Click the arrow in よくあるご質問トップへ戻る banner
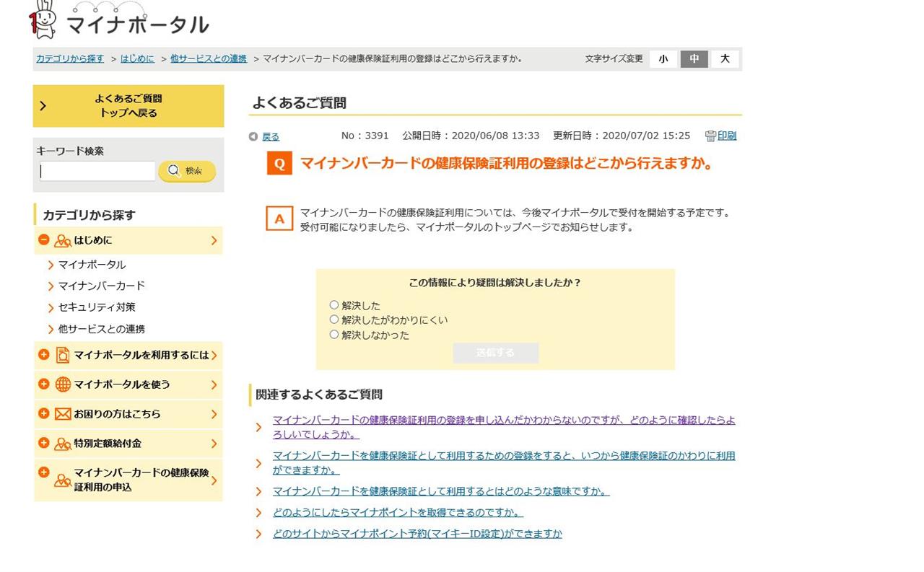The height and width of the screenshot is (572, 924). (43, 106)
